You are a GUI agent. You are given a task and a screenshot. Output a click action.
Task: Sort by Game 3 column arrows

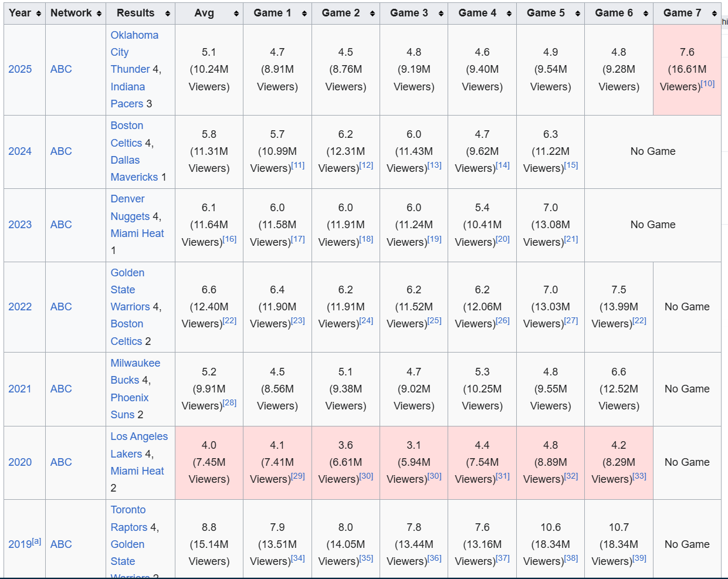[x=441, y=13]
